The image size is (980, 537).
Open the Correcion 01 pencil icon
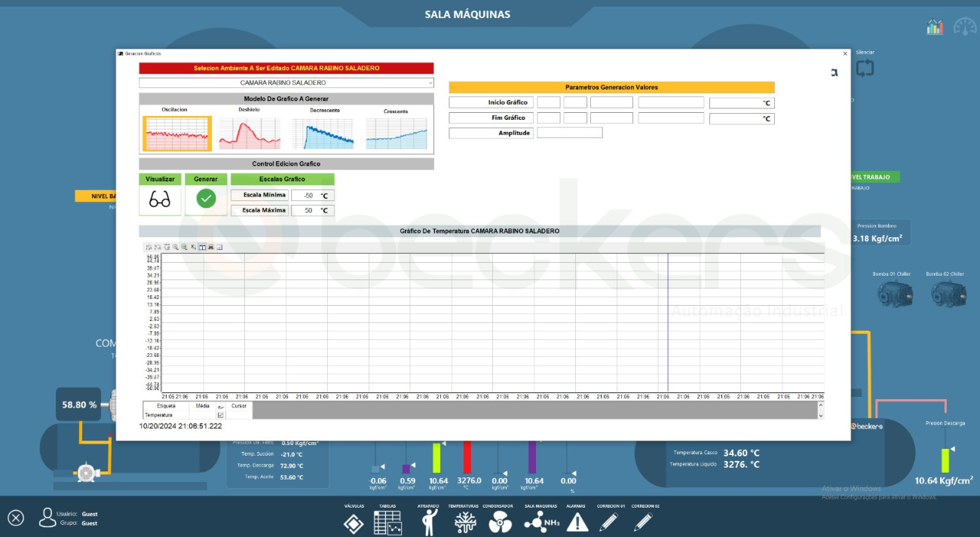(x=611, y=521)
